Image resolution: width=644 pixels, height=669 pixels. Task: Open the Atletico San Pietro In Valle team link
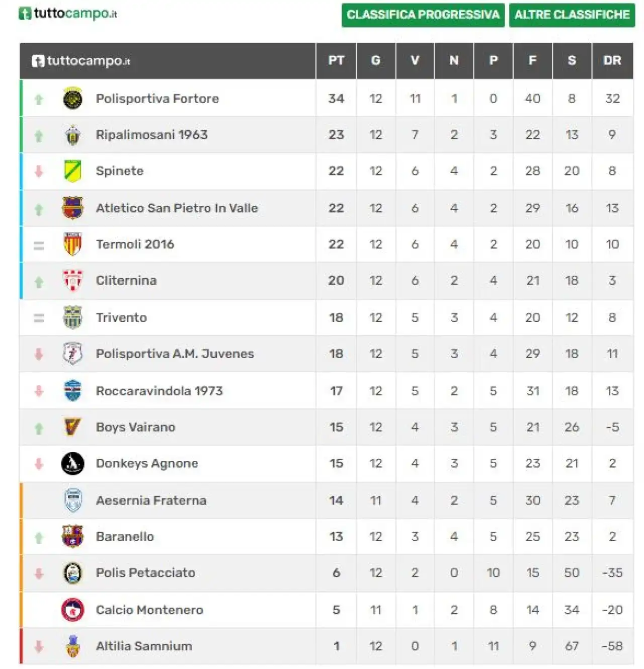point(177,208)
